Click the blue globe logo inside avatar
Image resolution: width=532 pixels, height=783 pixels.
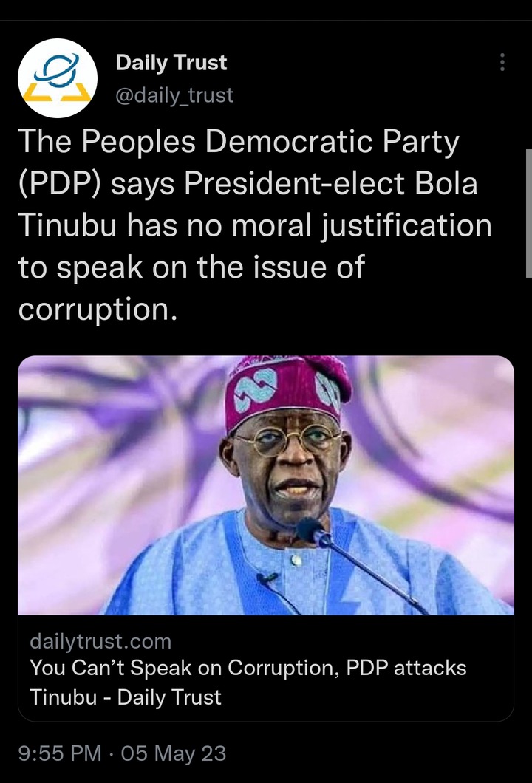coord(57,69)
